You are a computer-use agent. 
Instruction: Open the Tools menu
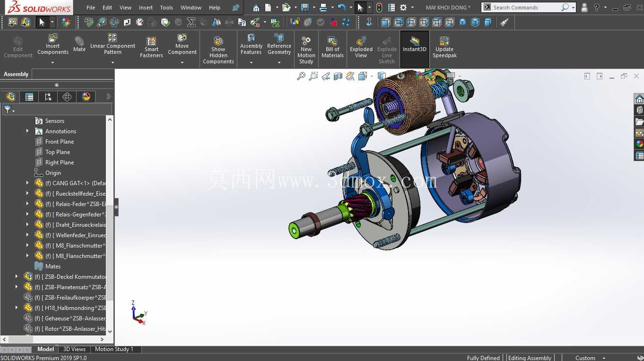[x=166, y=8]
